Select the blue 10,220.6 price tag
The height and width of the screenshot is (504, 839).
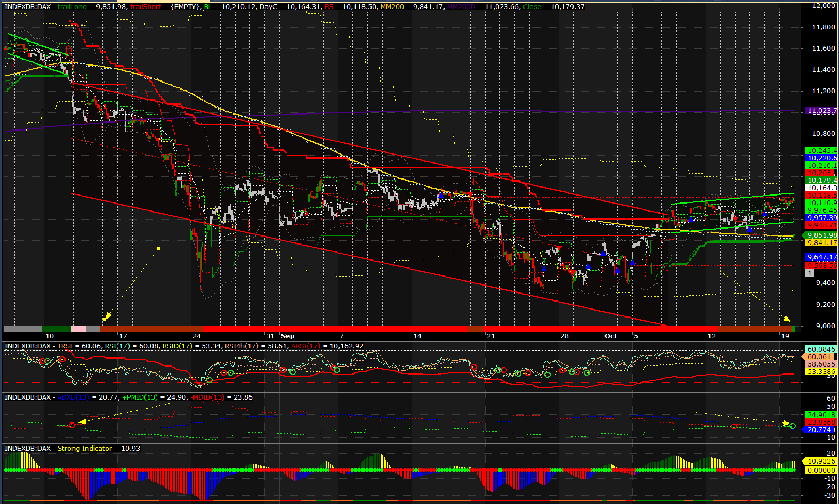click(821, 158)
